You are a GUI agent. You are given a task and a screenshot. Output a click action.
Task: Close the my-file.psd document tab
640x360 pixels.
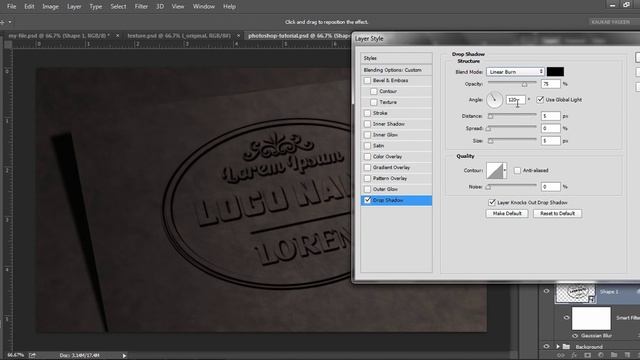click(118, 36)
